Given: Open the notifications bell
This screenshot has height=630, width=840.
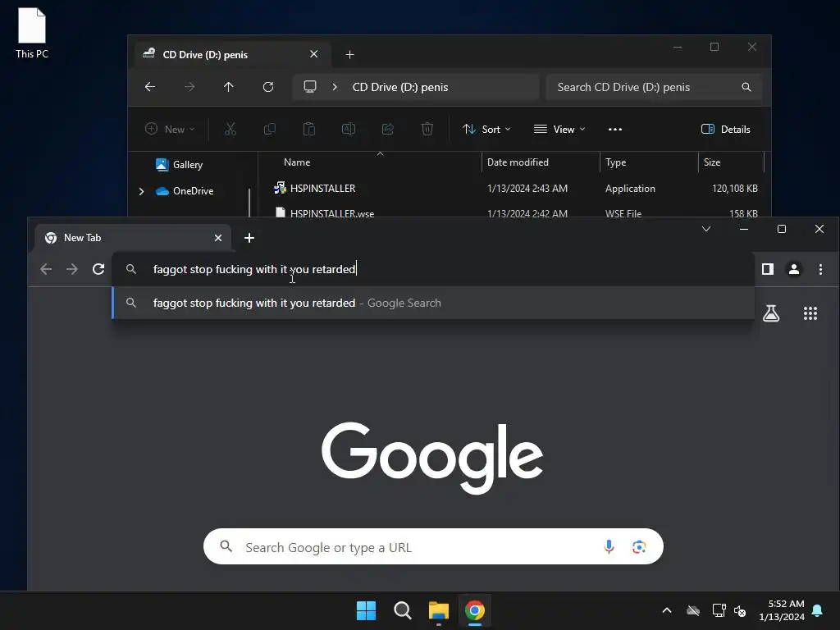Looking at the screenshot, I should coord(817,610).
